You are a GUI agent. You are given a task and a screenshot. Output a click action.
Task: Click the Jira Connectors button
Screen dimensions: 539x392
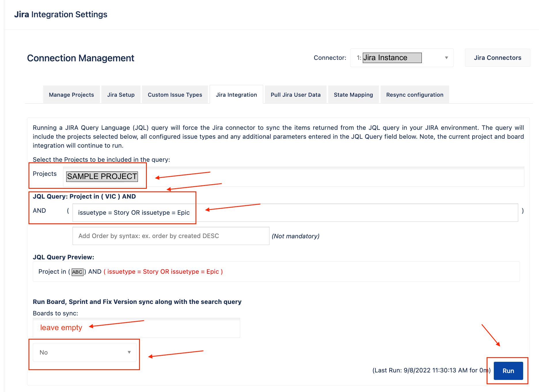[x=497, y=58]
